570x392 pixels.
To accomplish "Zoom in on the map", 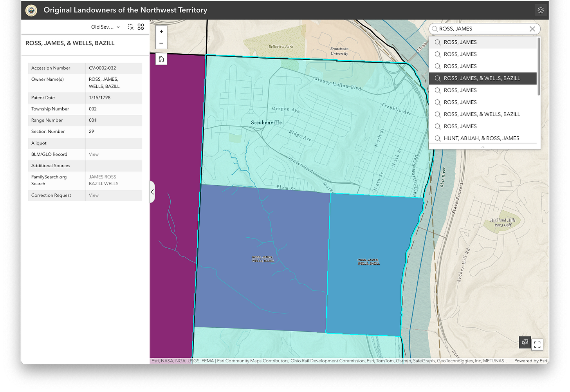I will (x=161, y=31).
